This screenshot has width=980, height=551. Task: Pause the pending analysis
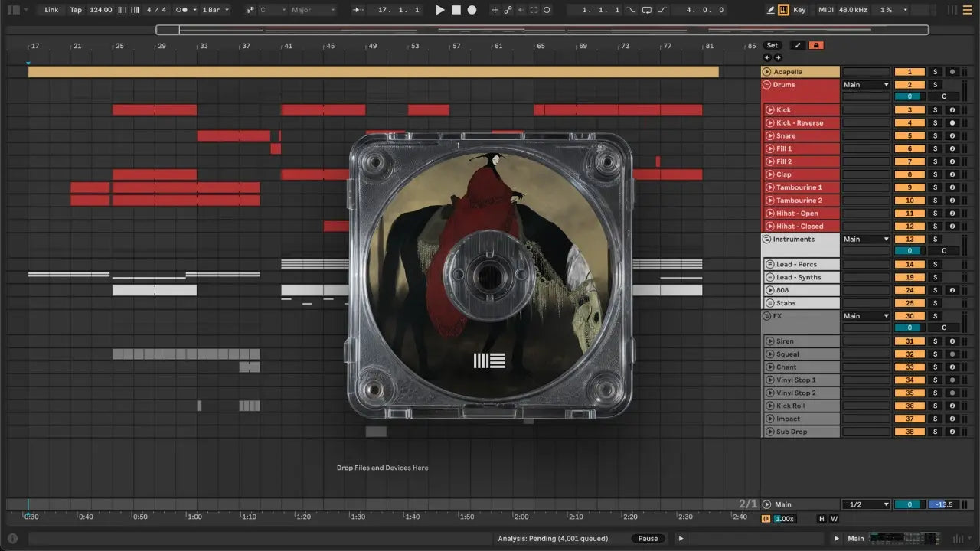[648, 538]
